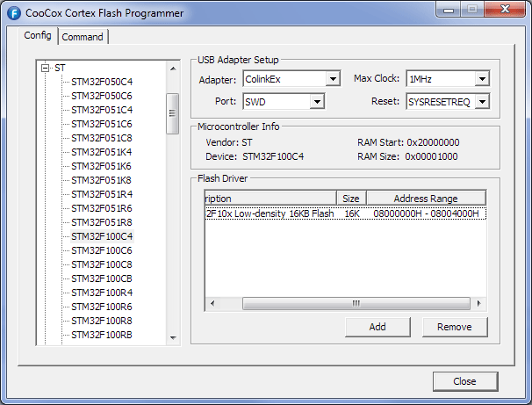532x405 pixels.
Task: Select the Config tab
Action: tap(38, 35)
